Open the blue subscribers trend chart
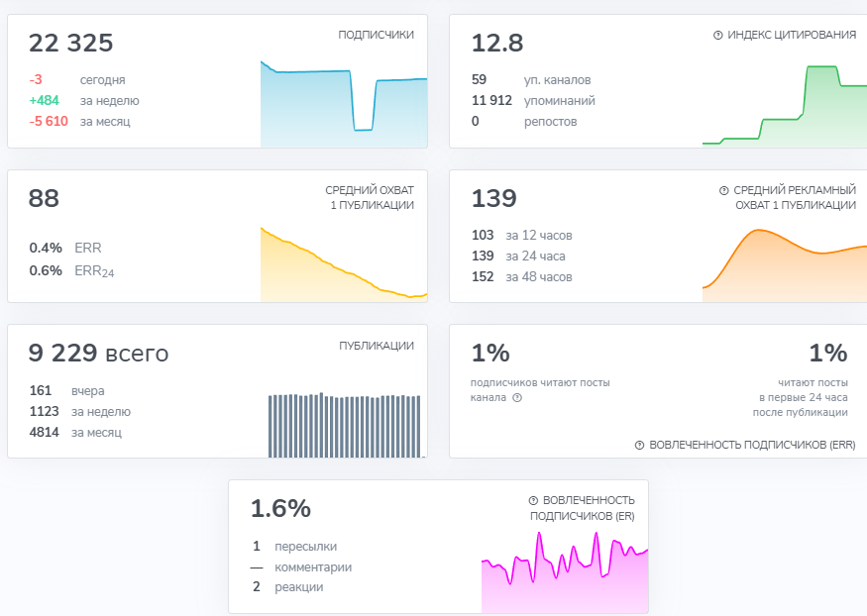This screenshot has width=867, height=616. pos(344,104)
